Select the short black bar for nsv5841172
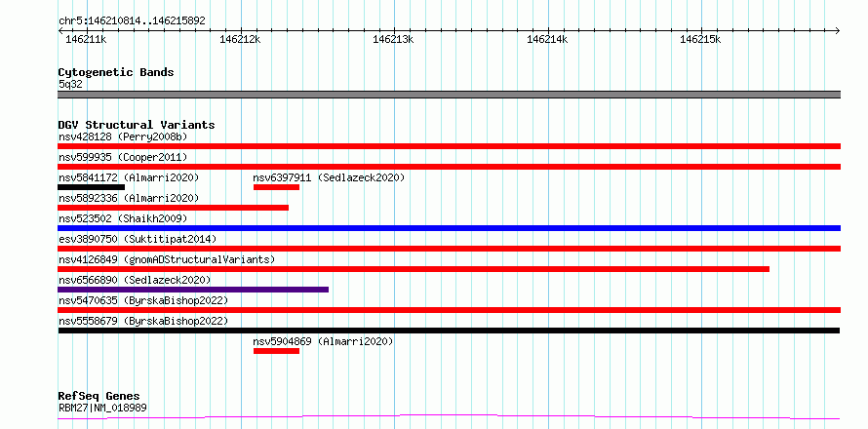868x429 pixels. (92, 187)
